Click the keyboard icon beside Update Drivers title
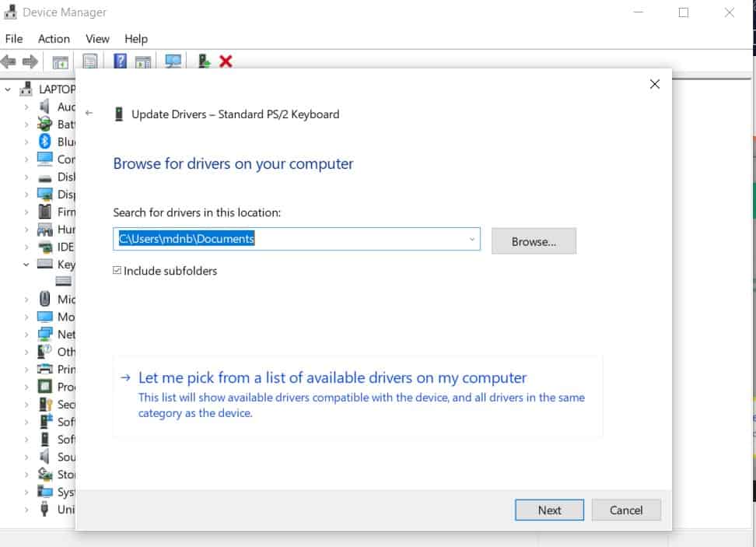 [119, 114]
